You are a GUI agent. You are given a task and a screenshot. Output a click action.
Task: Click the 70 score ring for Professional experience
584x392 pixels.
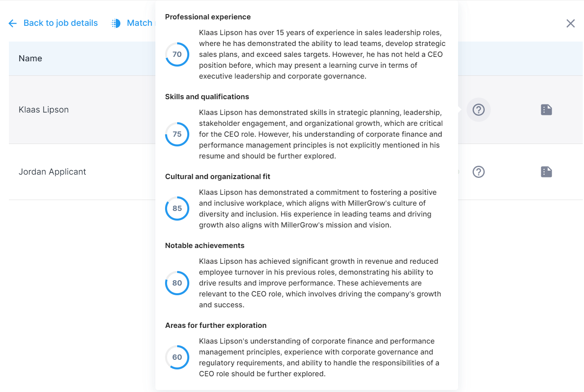177,54
